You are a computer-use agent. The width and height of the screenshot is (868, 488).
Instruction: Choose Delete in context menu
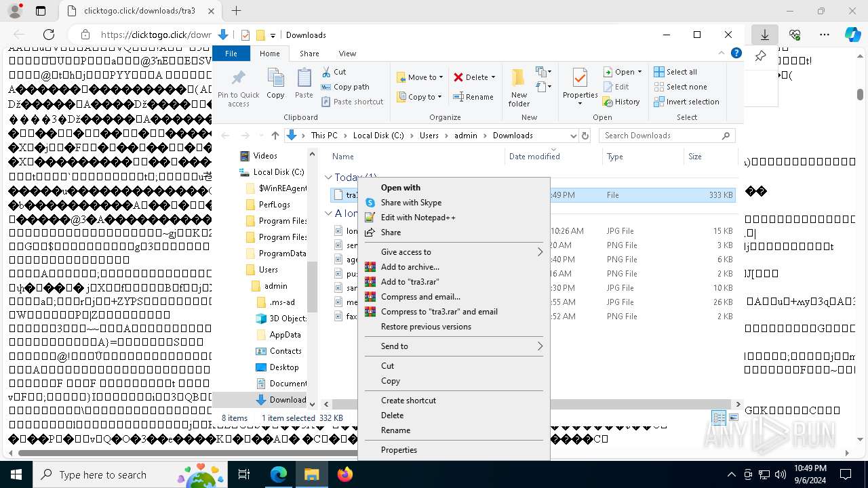454,415
